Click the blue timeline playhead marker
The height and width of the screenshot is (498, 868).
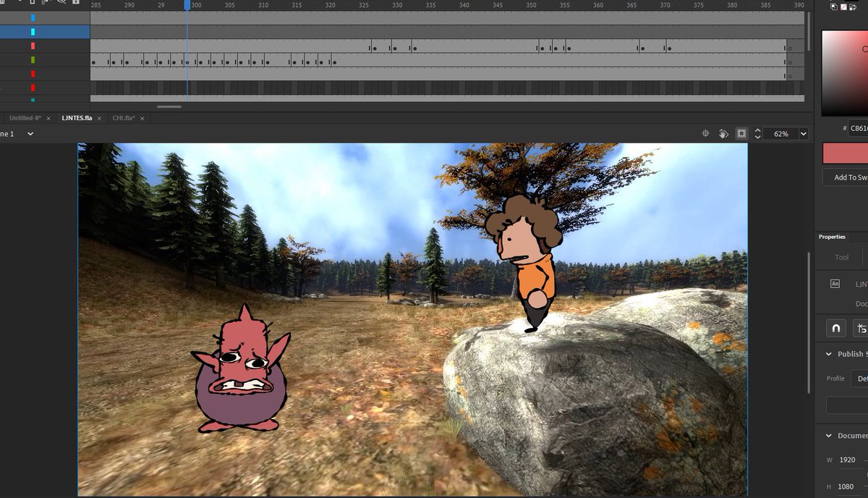click(187, 5)
